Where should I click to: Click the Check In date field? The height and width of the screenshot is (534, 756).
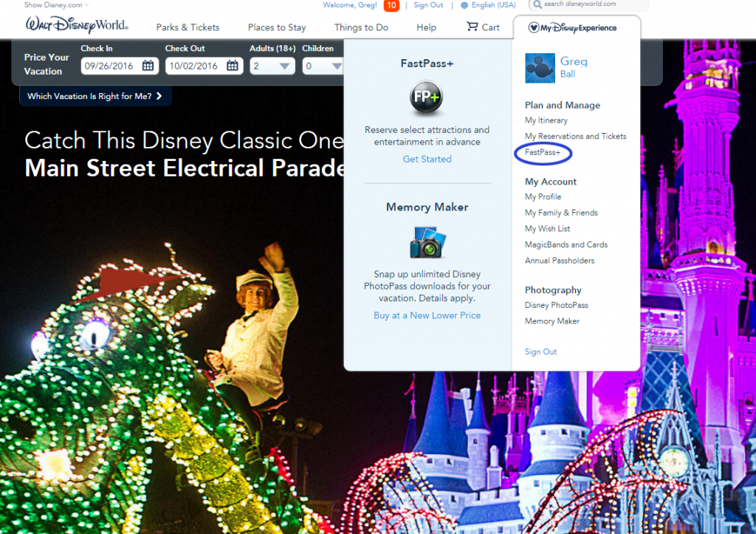point(120,66)
